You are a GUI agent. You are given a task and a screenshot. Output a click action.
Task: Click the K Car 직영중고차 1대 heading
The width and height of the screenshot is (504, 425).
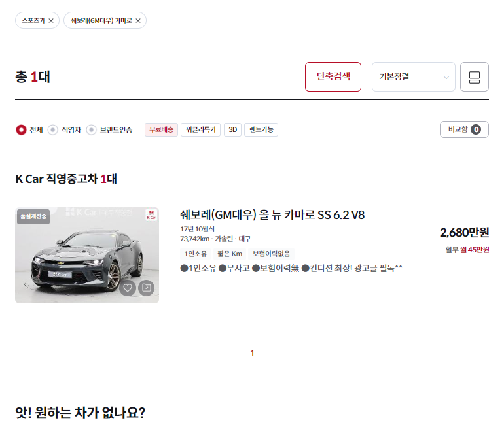pyautogui.click(x=66, y=178)
